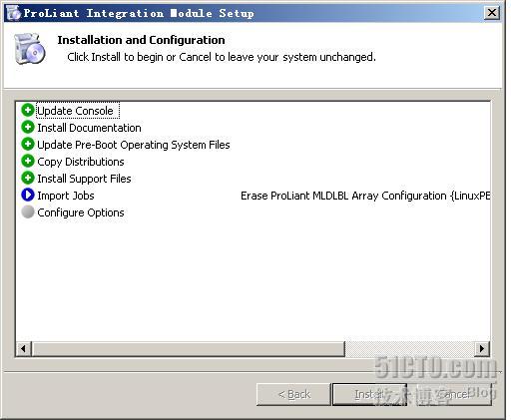Click the setup installer disc icon in header
The height and width of the screenshot is (420, 511).
(30, 49)
